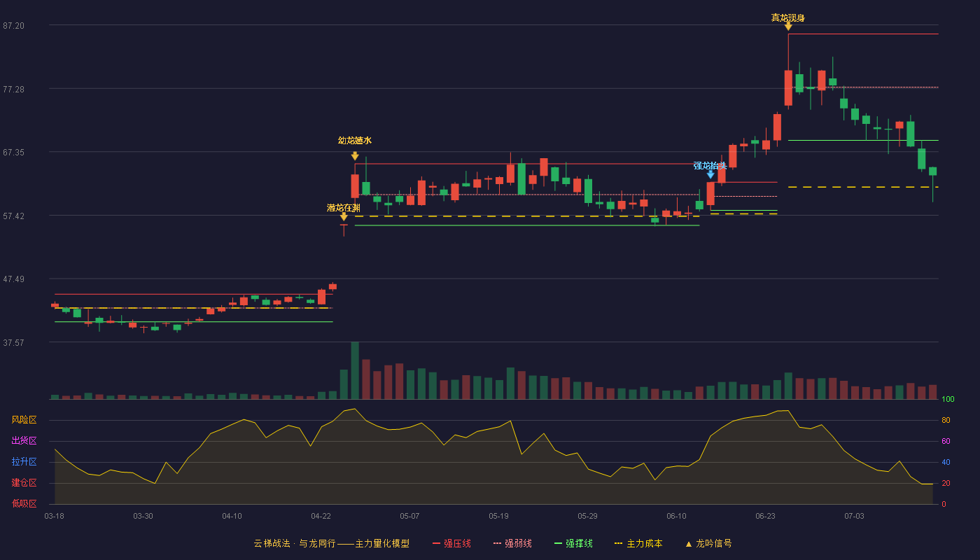This screenshot has height=560, width=980.
Task: Toggle the 主力成本 legend series
Action: pyautogui.click(x=638, y=543)
